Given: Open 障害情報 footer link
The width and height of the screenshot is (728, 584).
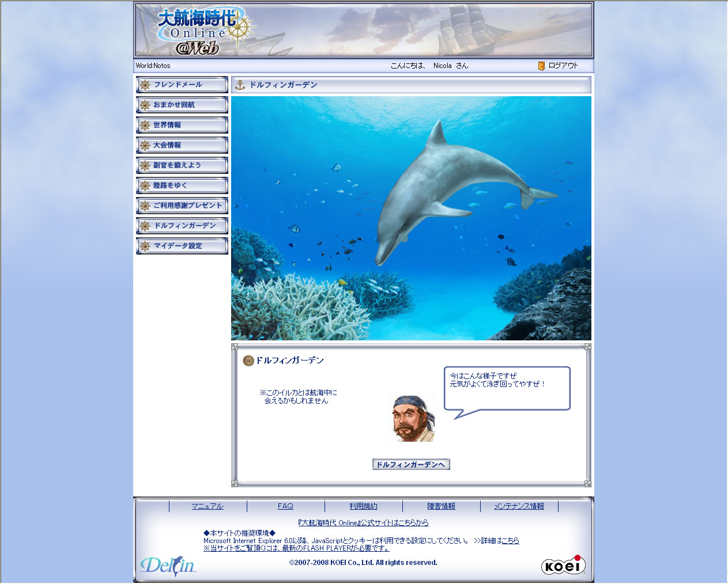Looking at the screenshot, I should pyautogui.click(x=441, y=506).
